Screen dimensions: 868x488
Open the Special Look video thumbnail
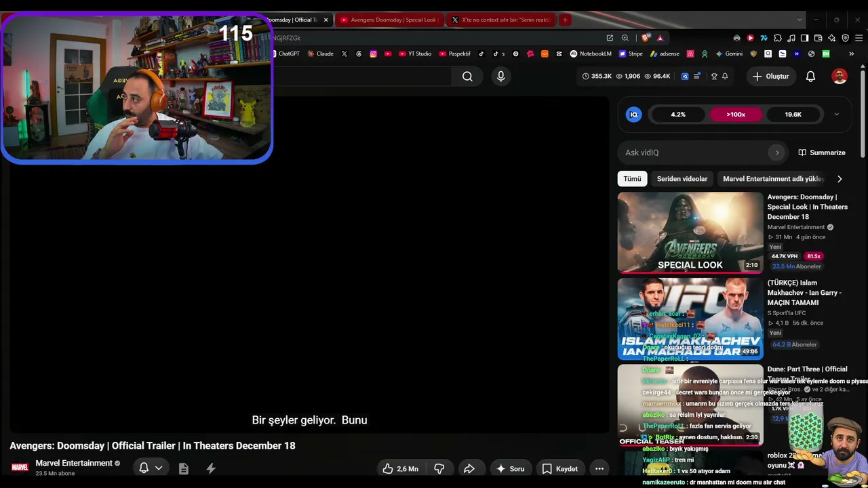(x=690, y=232)
